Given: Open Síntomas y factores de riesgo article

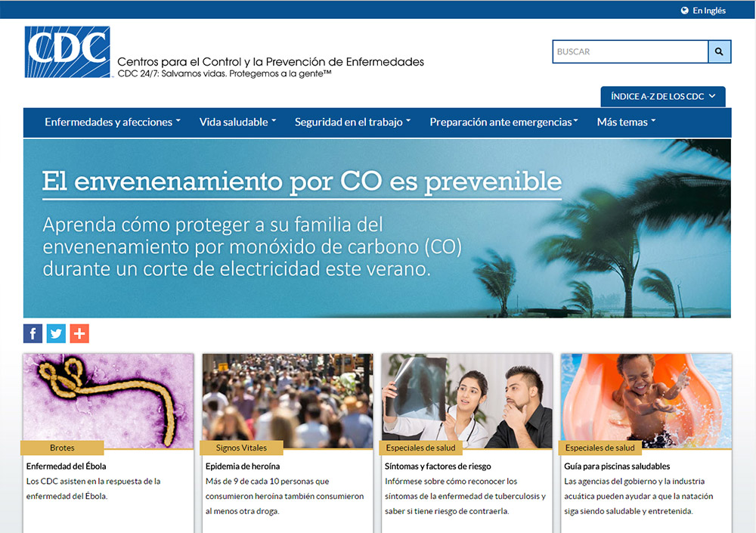Looking at the screenshot, I should coord(438,466).
